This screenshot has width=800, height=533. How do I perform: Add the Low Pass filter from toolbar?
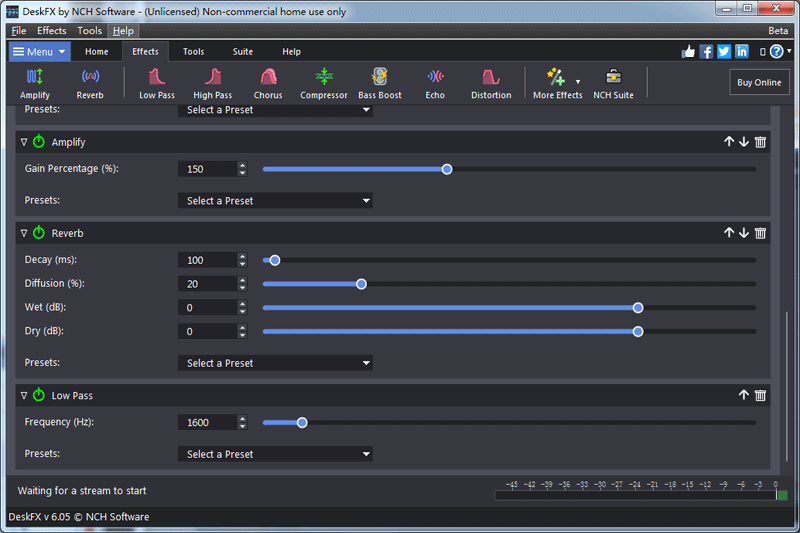[x=157, y=84]
